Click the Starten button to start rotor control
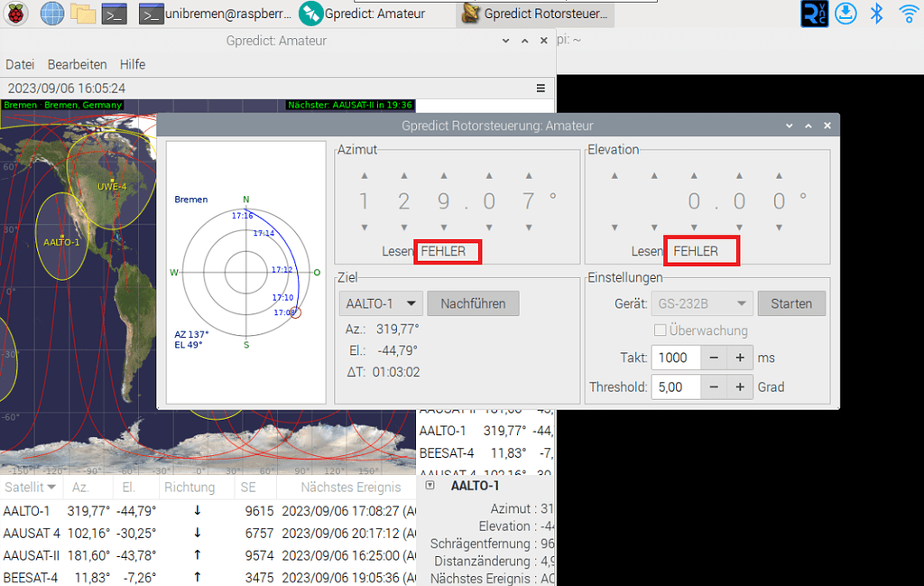Viewport: 924px width, 586px height. pos(791,303)
